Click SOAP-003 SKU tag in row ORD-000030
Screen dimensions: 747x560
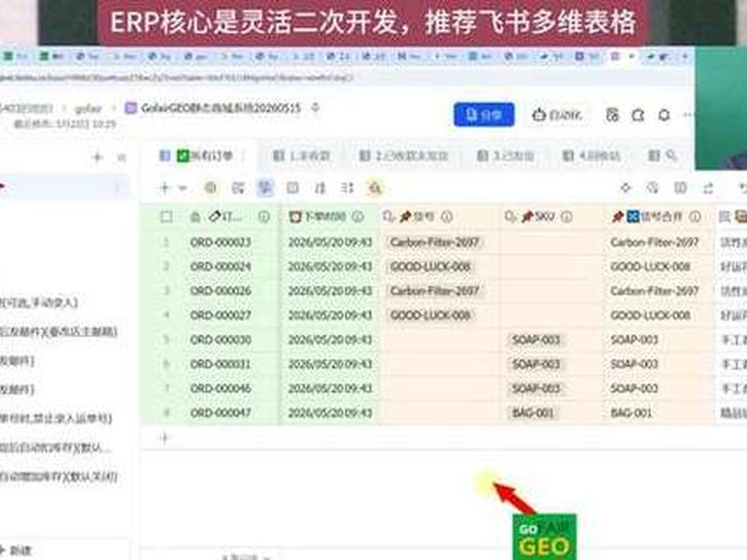(536, 340)
